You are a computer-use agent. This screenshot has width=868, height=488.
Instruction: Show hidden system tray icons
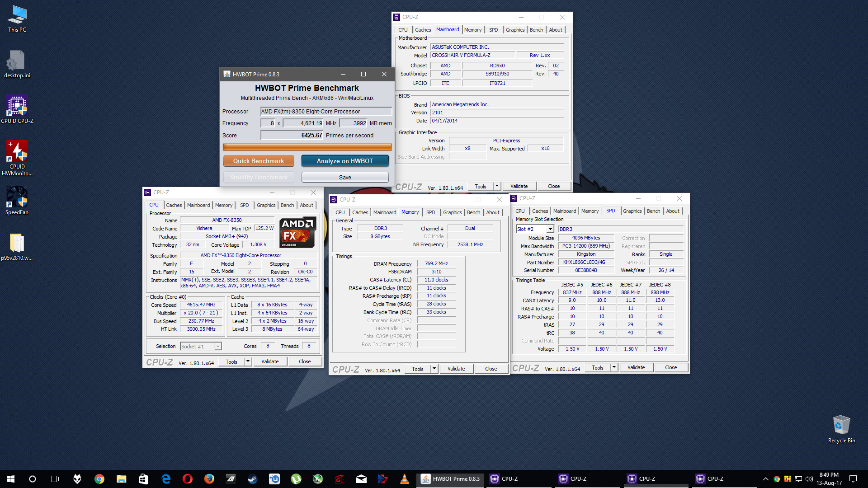tap(765, 479)
